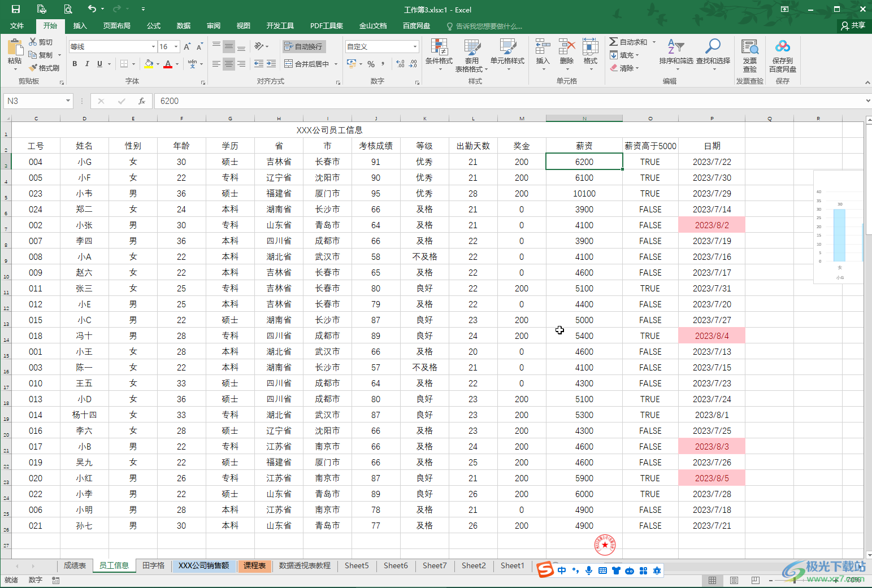Toggle Underline formatting

(x=99, y=64)
